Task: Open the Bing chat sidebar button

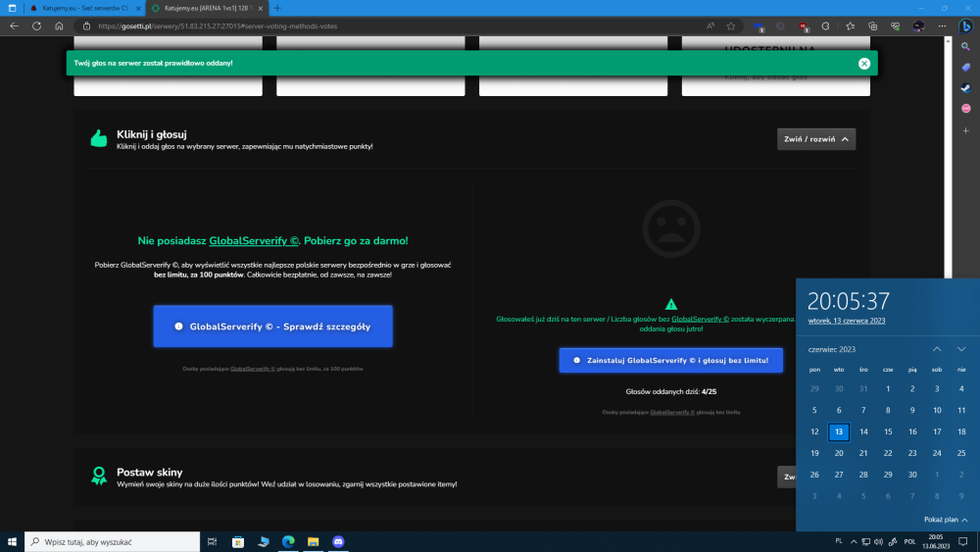Action: [x=965, y=26]
